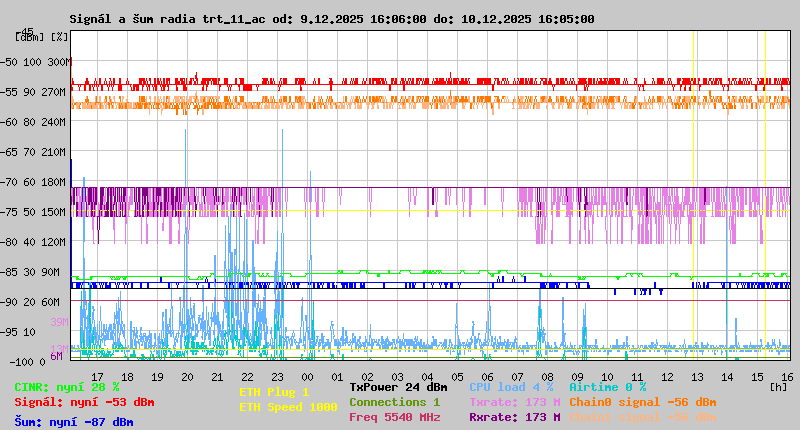Click the yellow vertical marker just after hour 15
Viewport: 800px width, 430px height.
(765, 195)
